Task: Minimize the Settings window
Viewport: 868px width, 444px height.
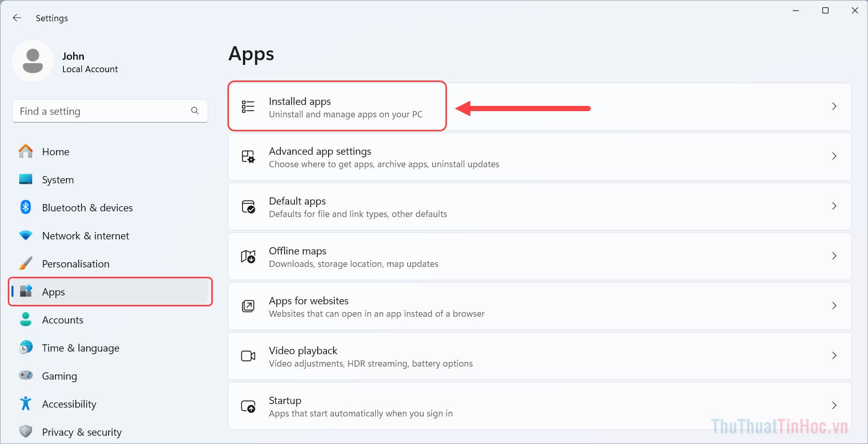Action: point(796,10)
